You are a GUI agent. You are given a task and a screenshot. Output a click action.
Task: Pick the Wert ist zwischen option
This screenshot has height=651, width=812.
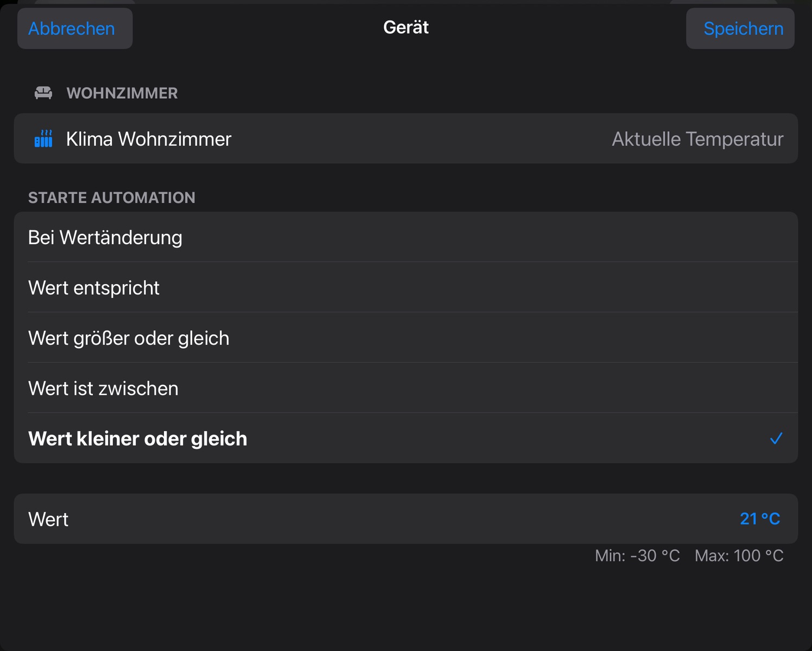103,388
